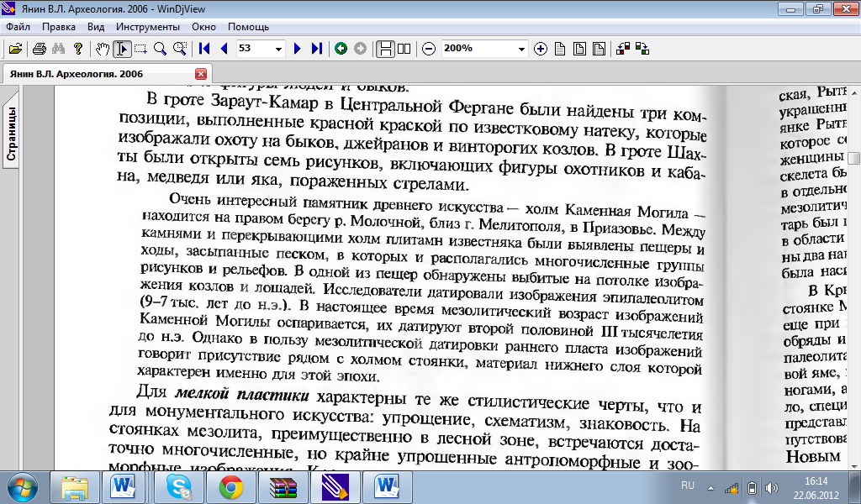Viewport: 861px width, 504px height.
Task: Open Skype from the taskbar
Action: 179,487
